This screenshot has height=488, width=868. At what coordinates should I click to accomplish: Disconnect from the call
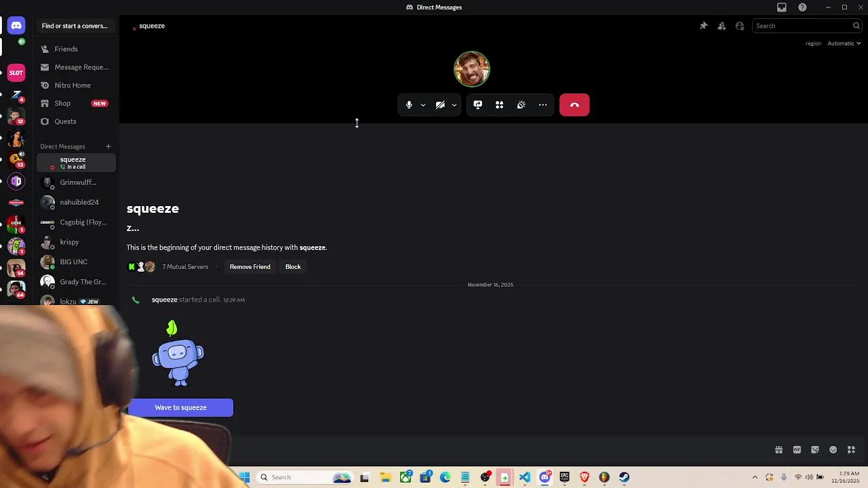click(x=574, y=105)
